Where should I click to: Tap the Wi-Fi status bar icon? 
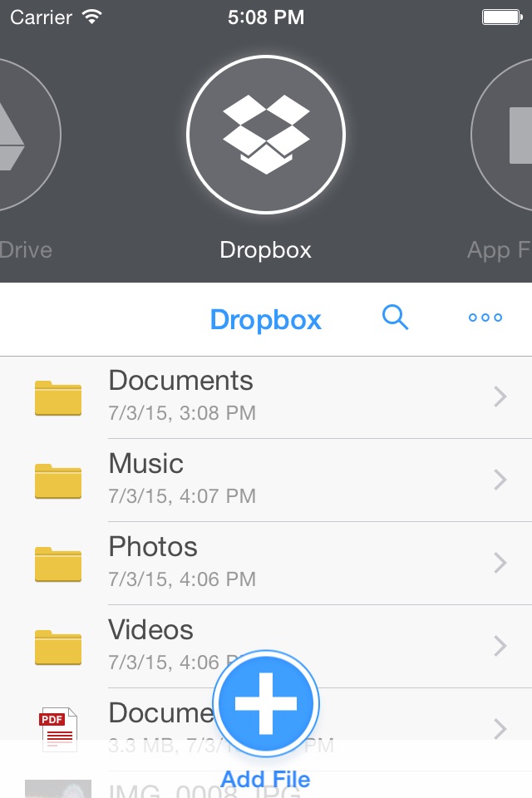pyautogui.click(x=92, y=17)
